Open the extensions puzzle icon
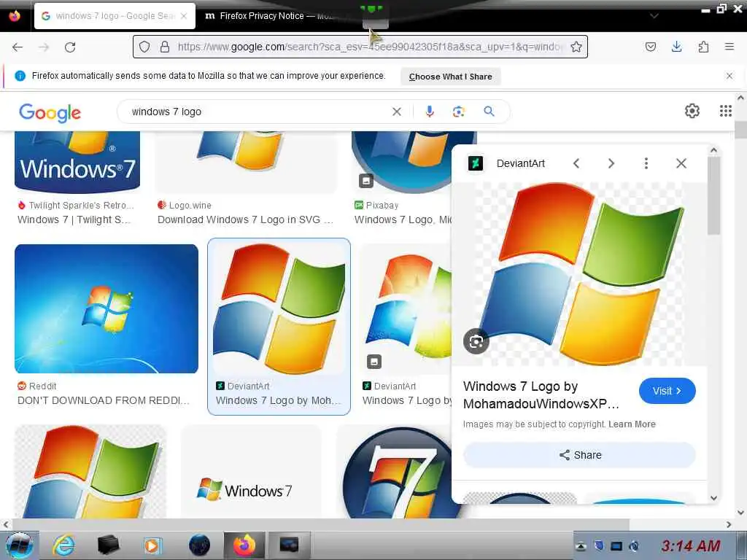The width and height of the screenshot is (747, 560). (703, 47)
